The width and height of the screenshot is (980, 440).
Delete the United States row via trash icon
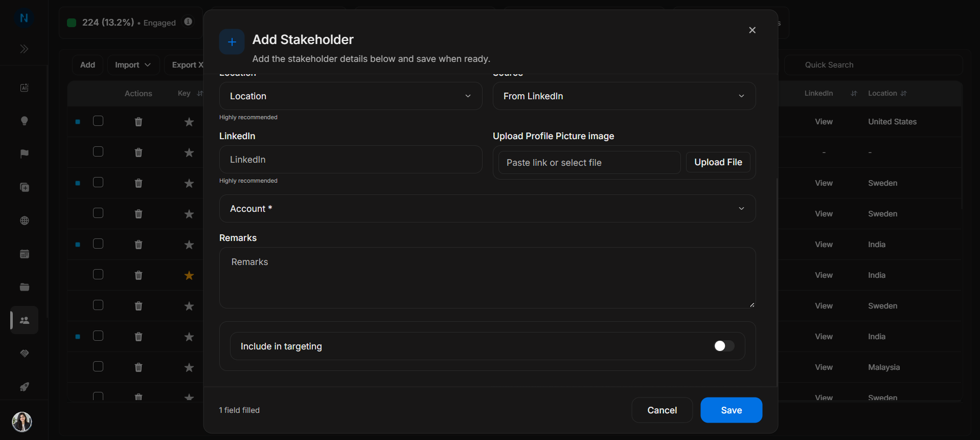pos(138,122)
